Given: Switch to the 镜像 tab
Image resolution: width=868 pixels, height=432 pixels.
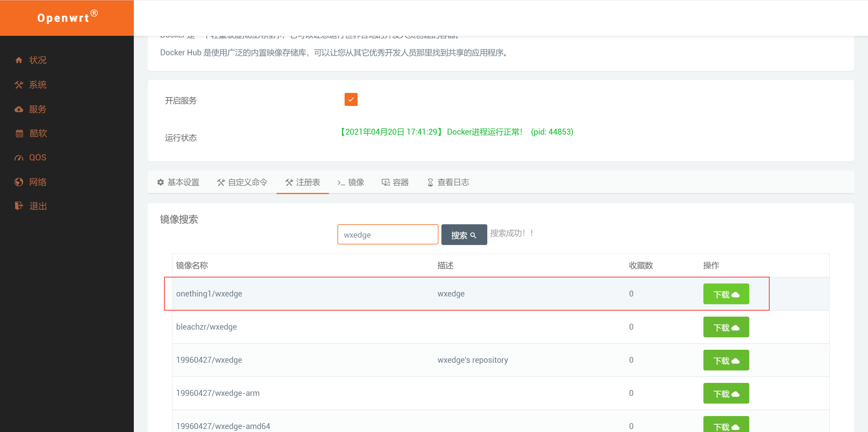Looking at the screenshot, I should pos(351,183).
